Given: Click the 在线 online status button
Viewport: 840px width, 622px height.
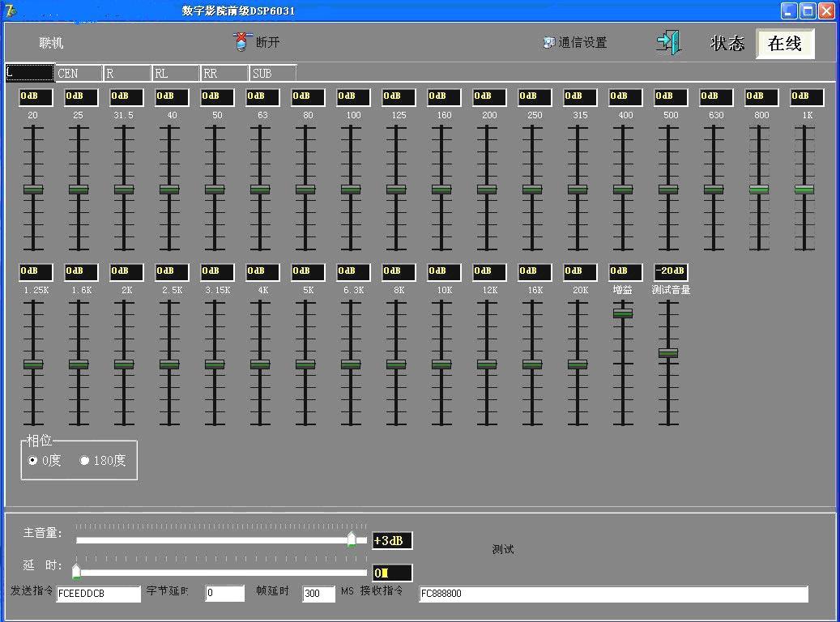Looking at the screenshot, I should [784, 44].
